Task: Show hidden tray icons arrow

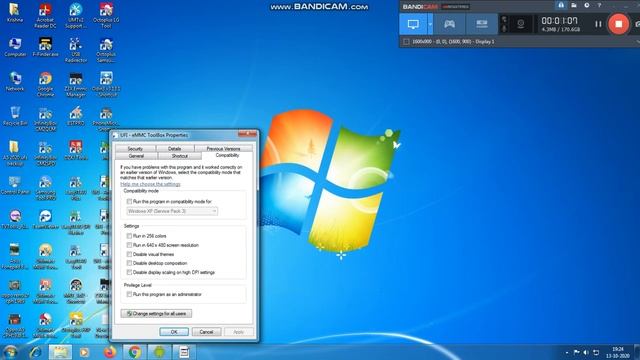Action: (x=567, y=352)
